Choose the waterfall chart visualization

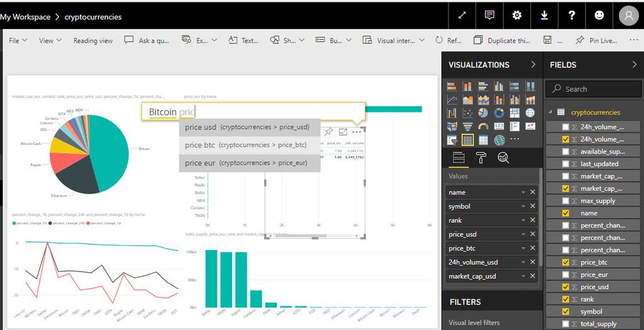(452, 113)
